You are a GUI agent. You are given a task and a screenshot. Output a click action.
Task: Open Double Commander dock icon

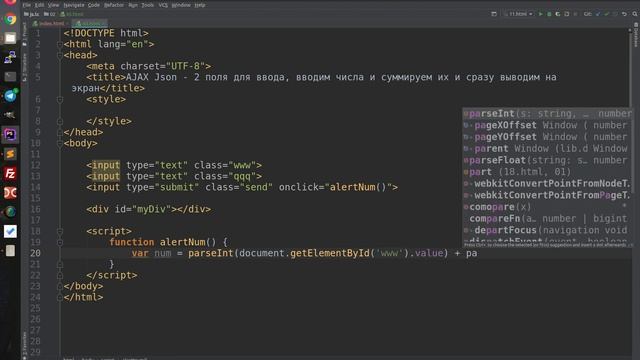(x=10, y=193)
